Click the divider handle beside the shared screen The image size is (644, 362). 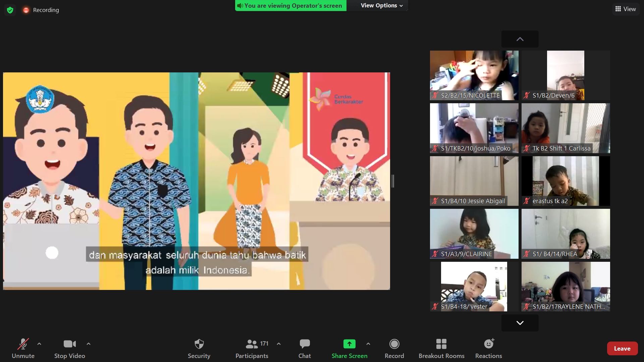pos(393,181)
